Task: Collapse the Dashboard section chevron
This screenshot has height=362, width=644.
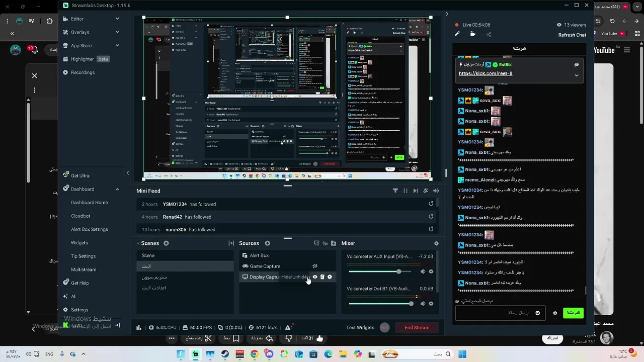Action: tap(117, 189)
